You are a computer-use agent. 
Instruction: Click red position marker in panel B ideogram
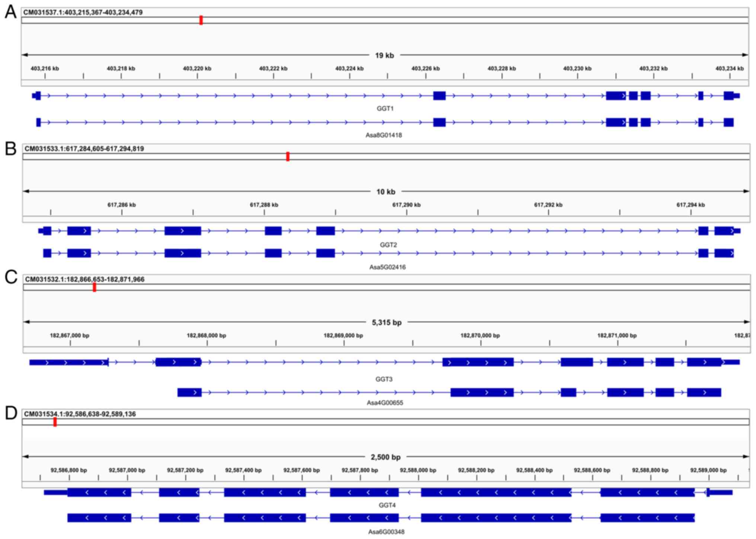(288, 156)
